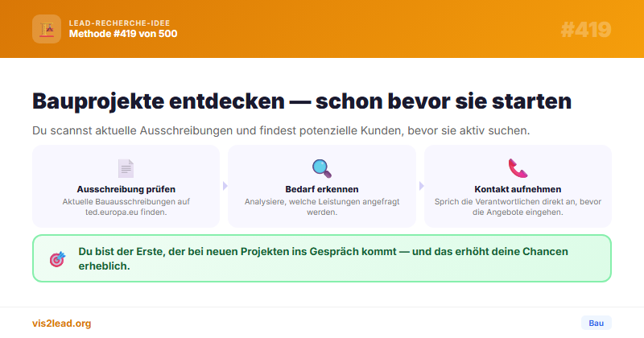This screenshot has width=644, height=338.
Task: Click the pink phone icon above Kontakt aufnehmen
Action: coord(518,168)
